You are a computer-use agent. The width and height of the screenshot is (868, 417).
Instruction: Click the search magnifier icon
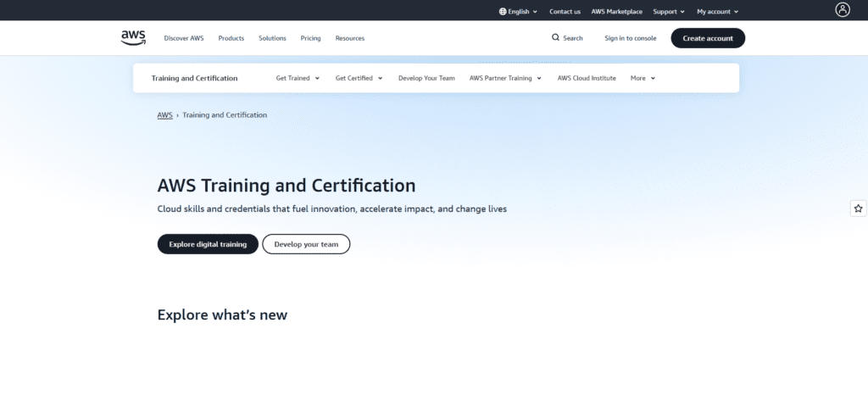[x=555, y=37]
